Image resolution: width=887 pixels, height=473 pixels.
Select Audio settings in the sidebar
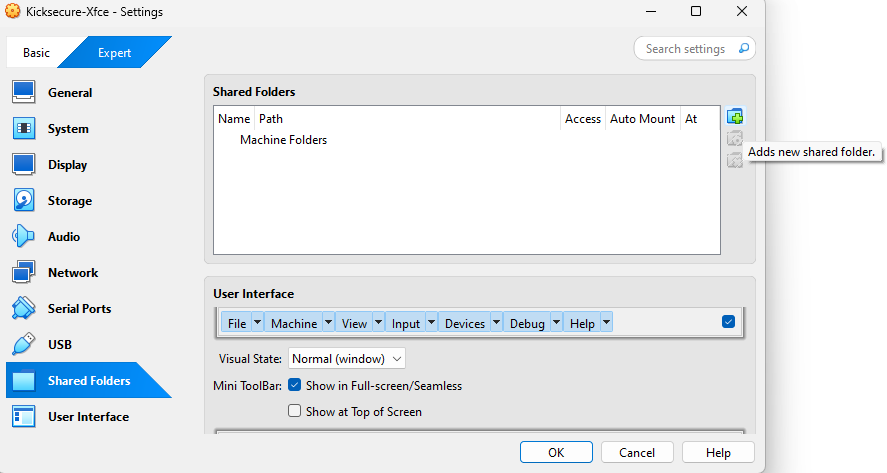click(x=63, y=237)
